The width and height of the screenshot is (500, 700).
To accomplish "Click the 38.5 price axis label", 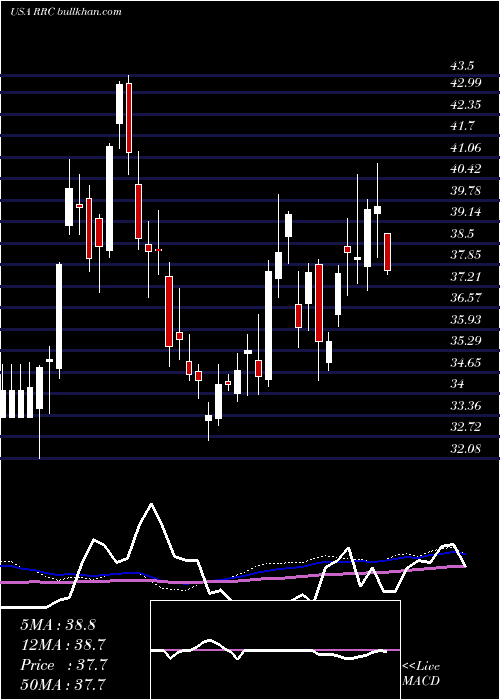I will click(462, 234).
